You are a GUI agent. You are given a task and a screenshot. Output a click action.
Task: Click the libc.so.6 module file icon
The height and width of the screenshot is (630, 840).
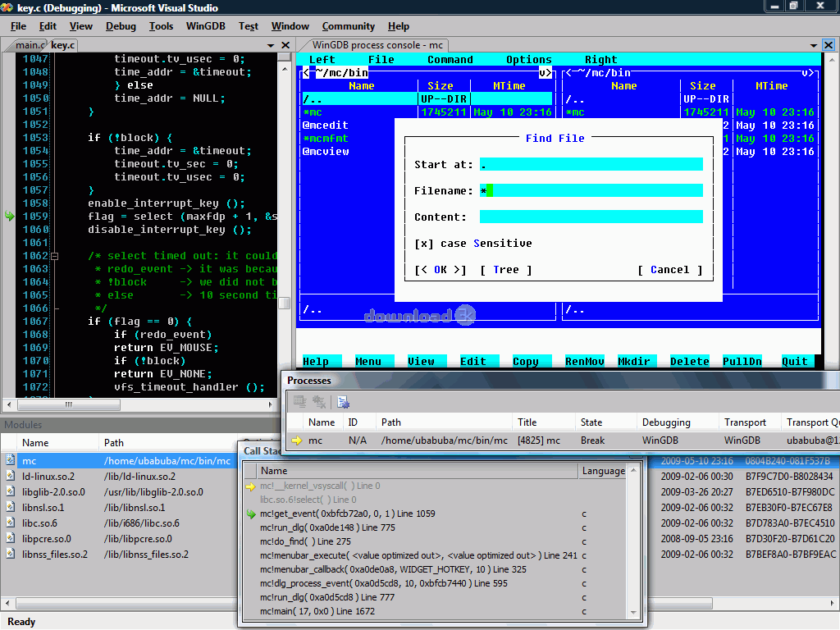tap(10, 523)
